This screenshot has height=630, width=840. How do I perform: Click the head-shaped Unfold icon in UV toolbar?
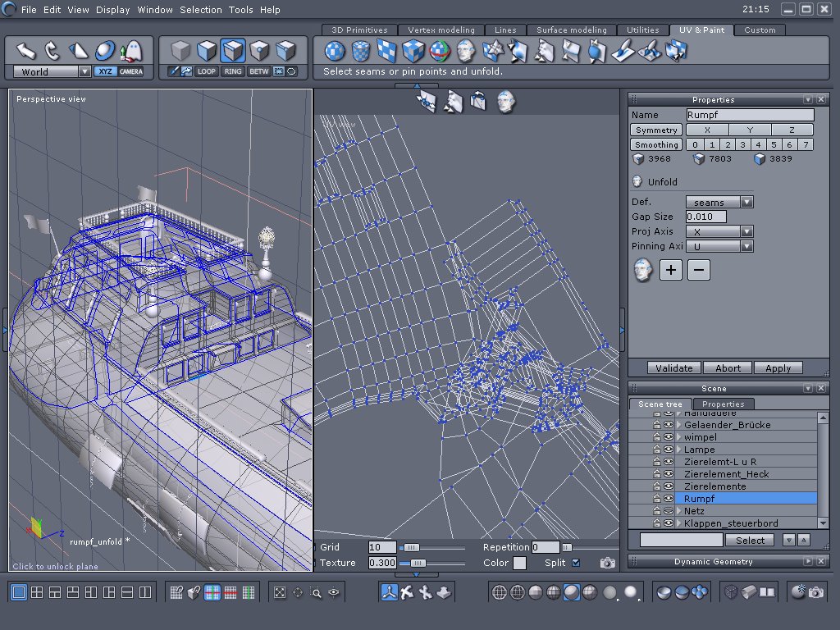(x=466, y=52)
